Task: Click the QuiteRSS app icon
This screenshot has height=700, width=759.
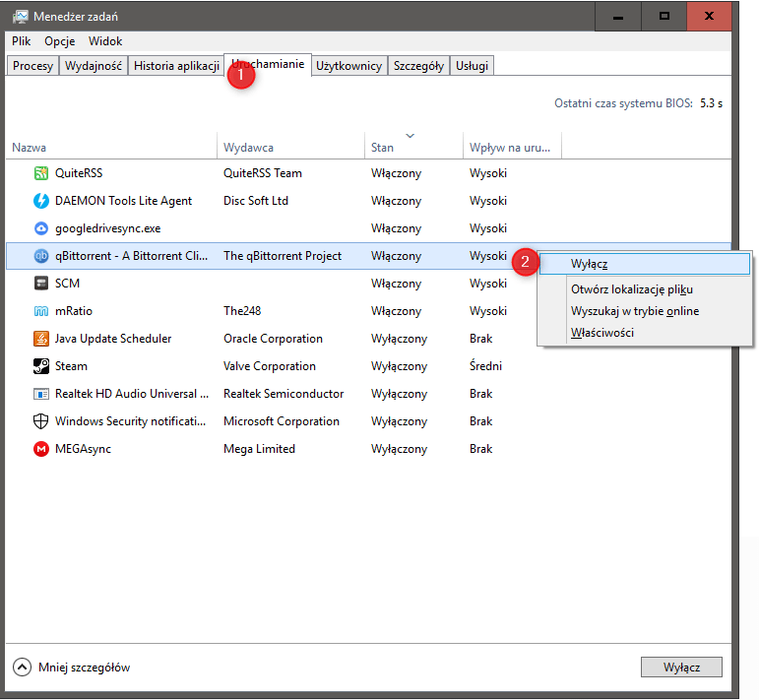Action: click(41, 173)
